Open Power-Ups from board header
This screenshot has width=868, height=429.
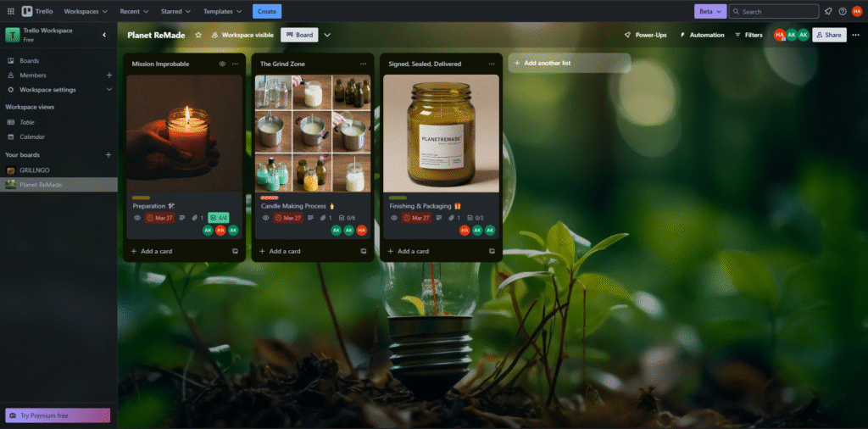coord(644,35)
